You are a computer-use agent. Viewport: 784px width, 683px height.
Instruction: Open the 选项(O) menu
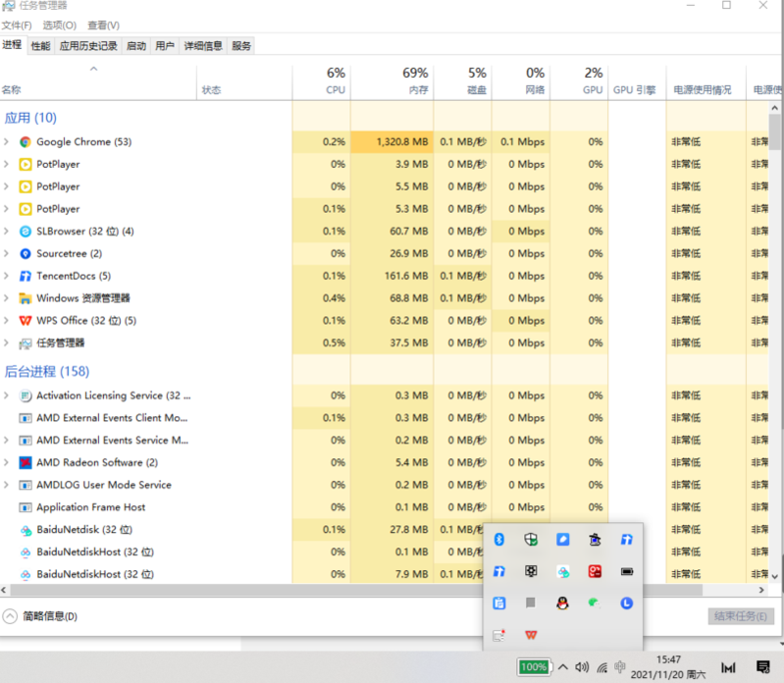tap(59, 25)
